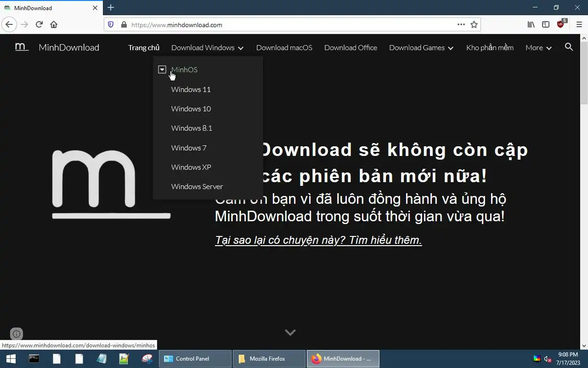
Task: Open page actions three-dot menu
Action: (x=461, y=24)
